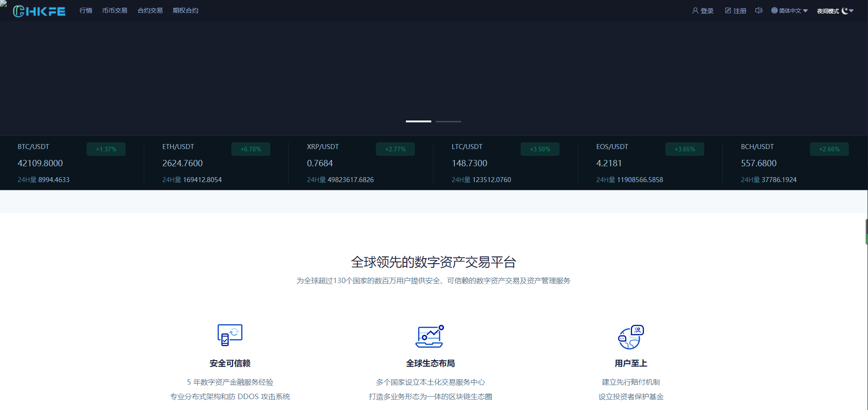
Task: Click the 全球生态布局 chart icon
Action: (430, 336)
